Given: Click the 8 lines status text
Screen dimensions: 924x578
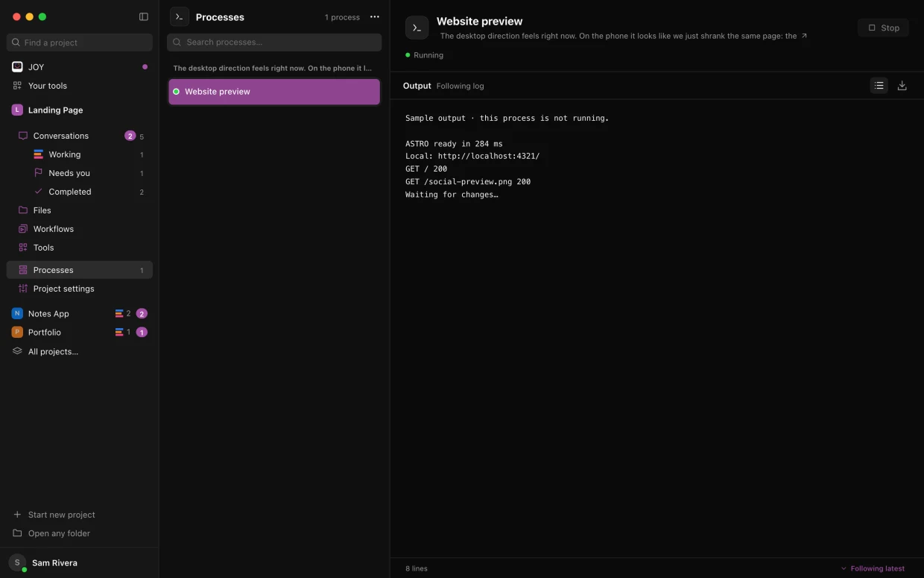Looking at the screenshot, I should 417,568.
